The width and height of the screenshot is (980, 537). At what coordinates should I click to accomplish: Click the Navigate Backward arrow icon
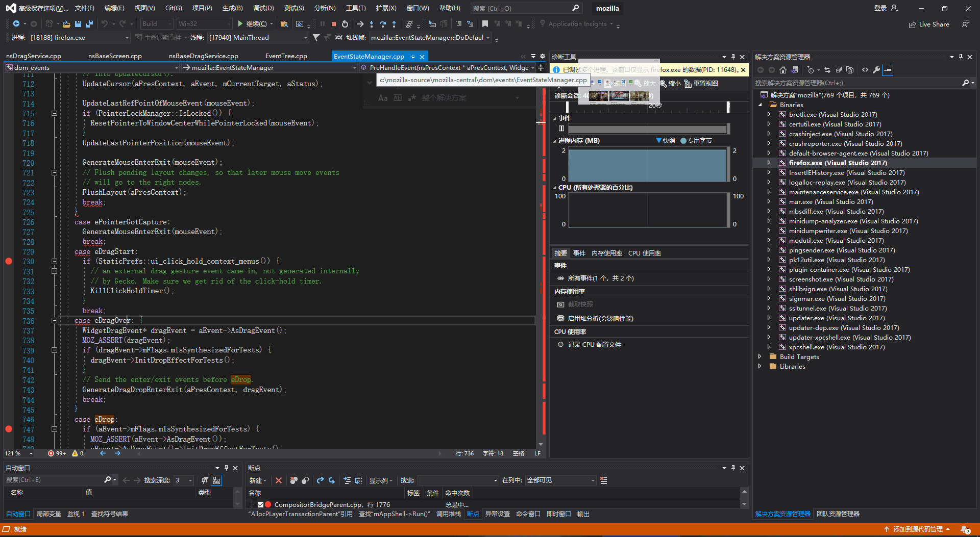[x=16, y=24]
